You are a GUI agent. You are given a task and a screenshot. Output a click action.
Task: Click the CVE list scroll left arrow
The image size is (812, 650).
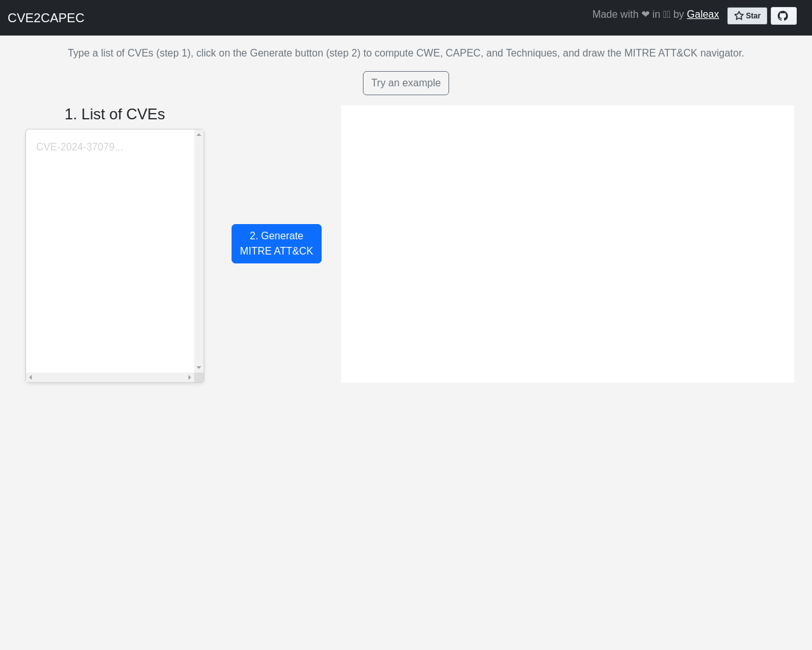click(30, 377)
